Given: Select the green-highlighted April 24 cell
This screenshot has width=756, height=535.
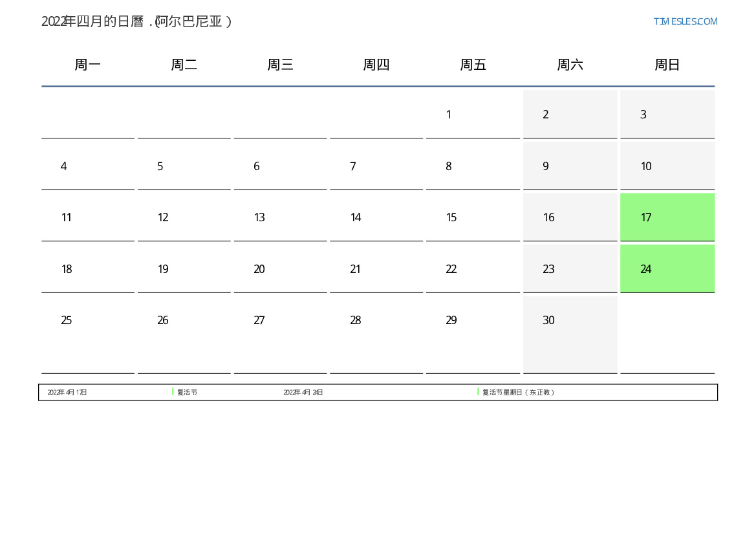Looking at the screenshot, I should point(667,269).
